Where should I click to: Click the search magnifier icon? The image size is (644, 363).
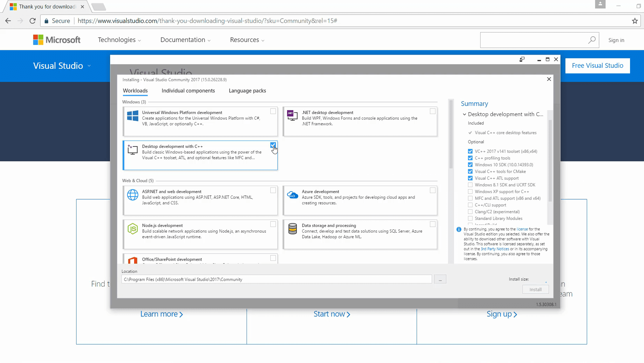tap(592, 40)
